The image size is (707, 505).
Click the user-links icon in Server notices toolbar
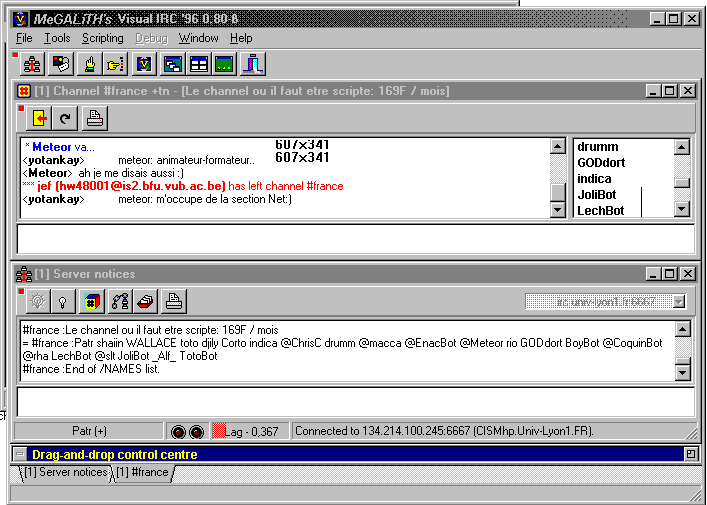tap(120, 301)
